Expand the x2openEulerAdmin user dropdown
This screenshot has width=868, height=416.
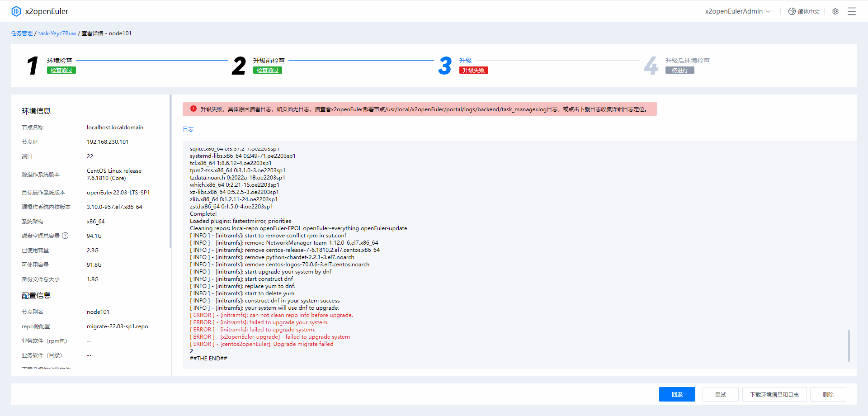coord(737,11)
